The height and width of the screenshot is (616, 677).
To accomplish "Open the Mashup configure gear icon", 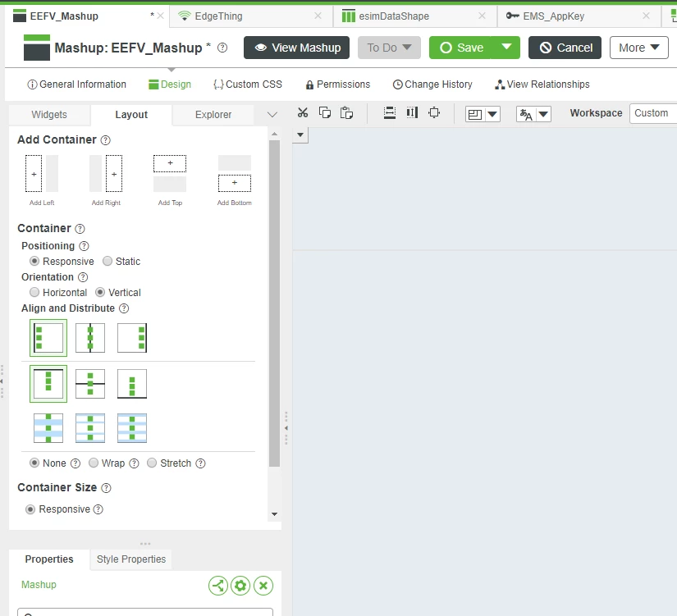I will (x=240, y=586).
